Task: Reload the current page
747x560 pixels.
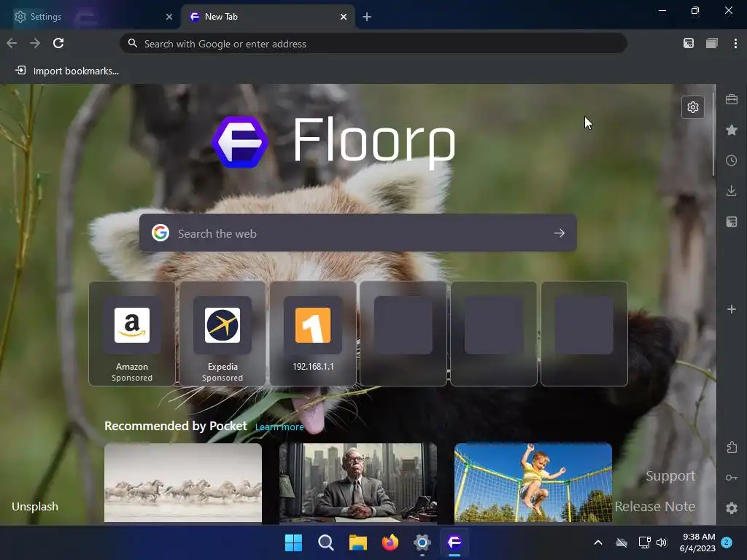Action: tap(58, 43)
